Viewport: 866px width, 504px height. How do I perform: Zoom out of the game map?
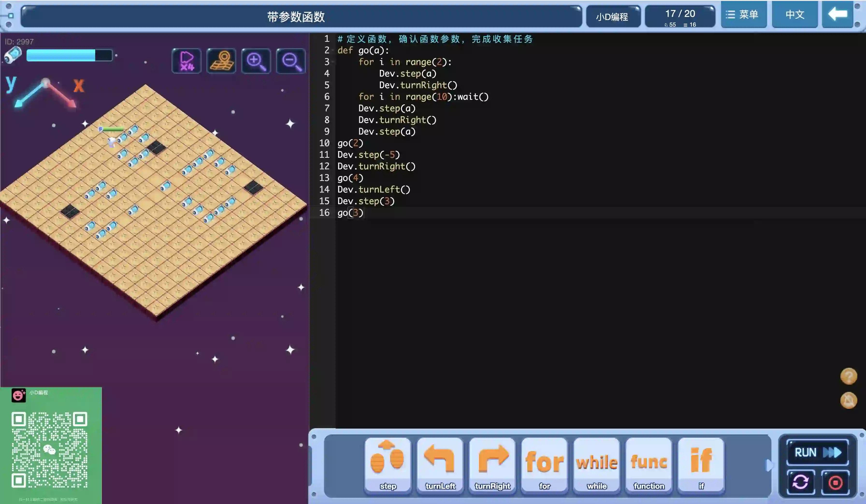click(291, 61)
